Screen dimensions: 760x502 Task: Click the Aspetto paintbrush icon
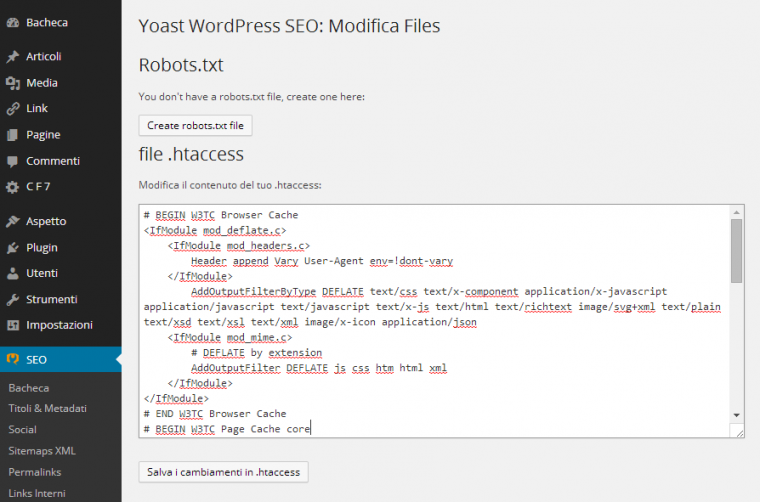[13, 221]
